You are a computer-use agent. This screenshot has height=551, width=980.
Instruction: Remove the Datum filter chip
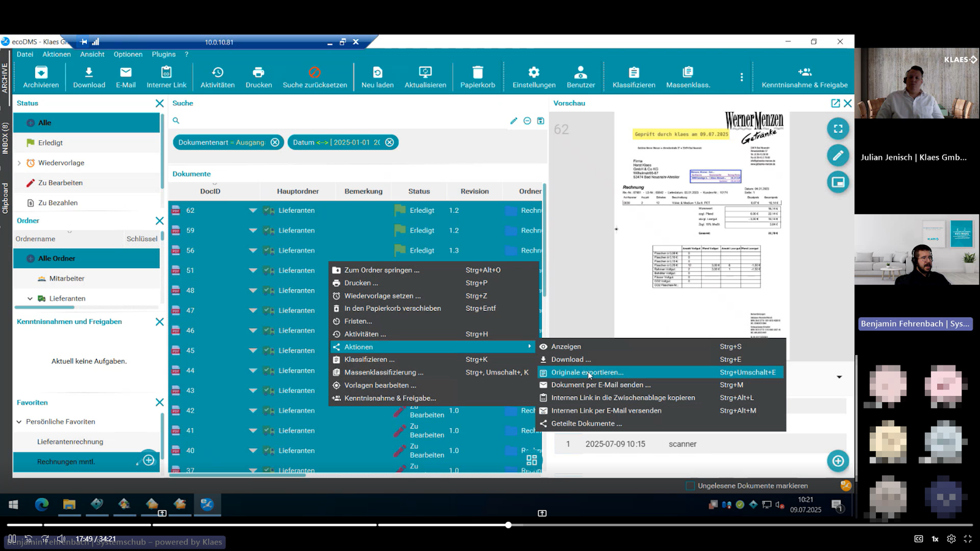point(390,143)
